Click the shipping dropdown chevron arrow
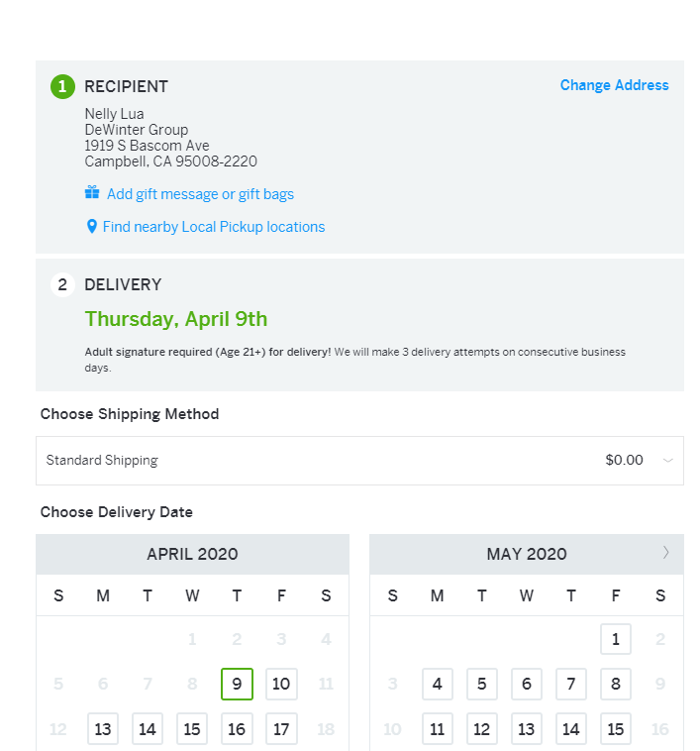The image size is (700, 751). tap(668, 461)
